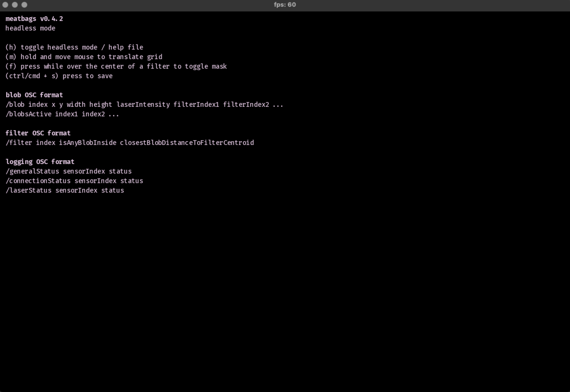Screen dimensions: 570x392
Task: Click the 'fps: 60' window title
Action: (x=285, y=5)
